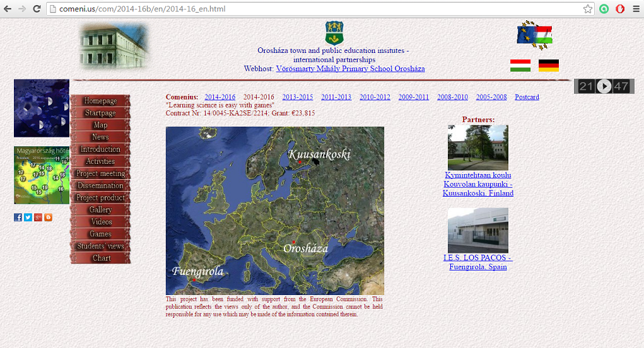Screen dimensions: 644x348
Task: Click the moon phases thumbnail image
Action: coord(42,108)
